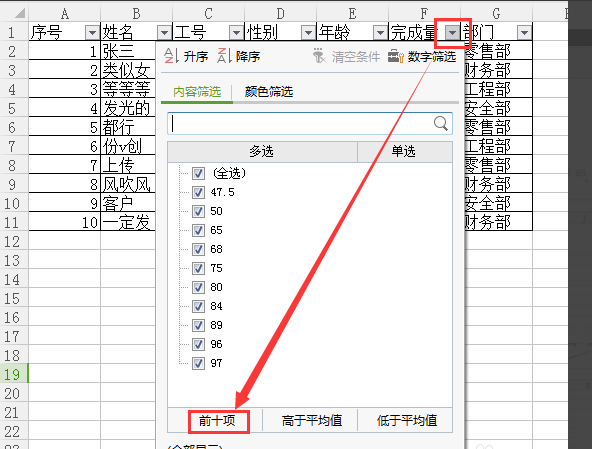Viewport: 592px width, 449px height.
Task: Click 序号 cell with value 1
Action: point(65,51)
